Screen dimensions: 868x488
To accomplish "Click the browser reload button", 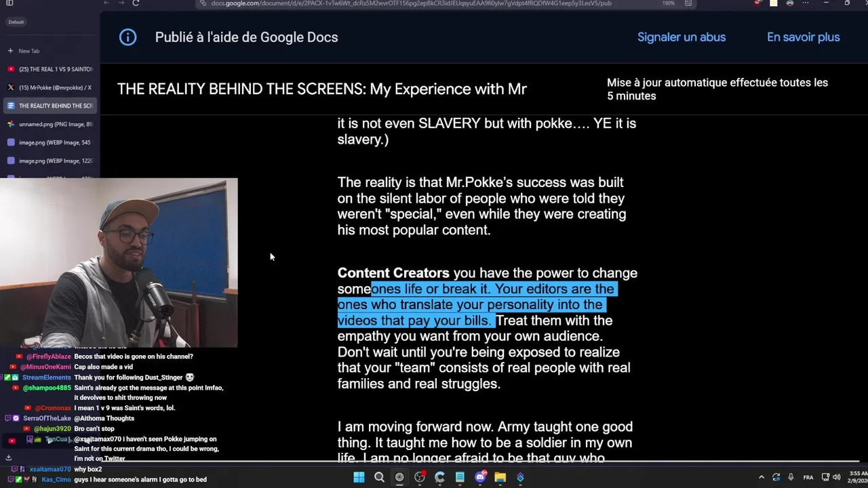I will pos(136,3).
